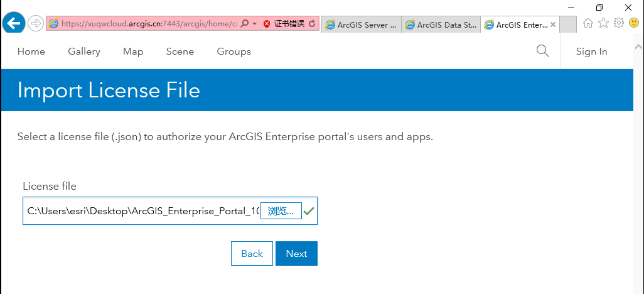
Task: Minimize the browser window
Action: tap(571, 7)
